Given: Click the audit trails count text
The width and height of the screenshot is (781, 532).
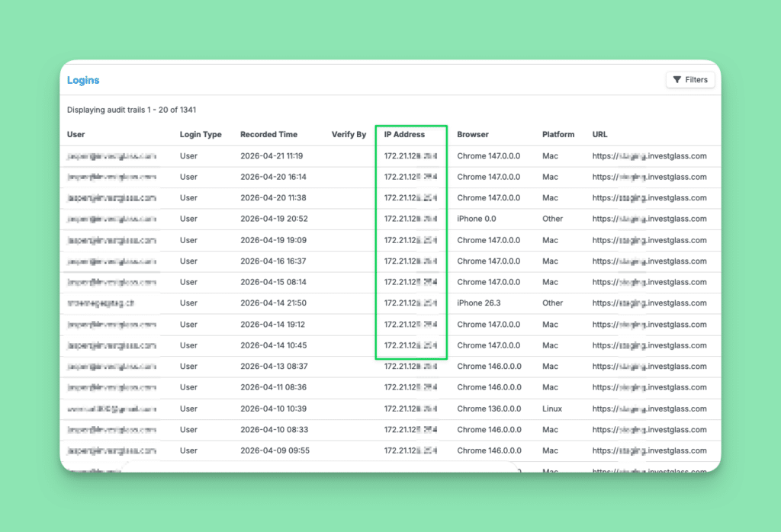Looking at the screenshot, I should (x=131, y=110).
